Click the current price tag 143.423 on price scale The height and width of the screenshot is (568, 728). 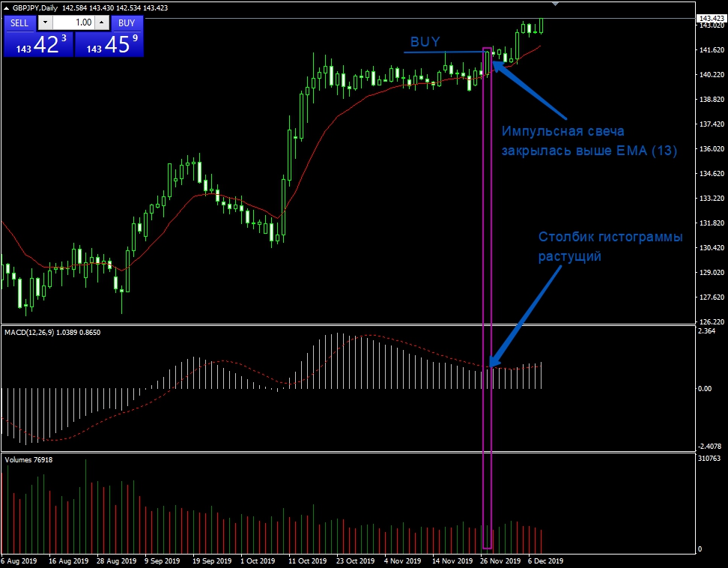(x=710, y=18)
